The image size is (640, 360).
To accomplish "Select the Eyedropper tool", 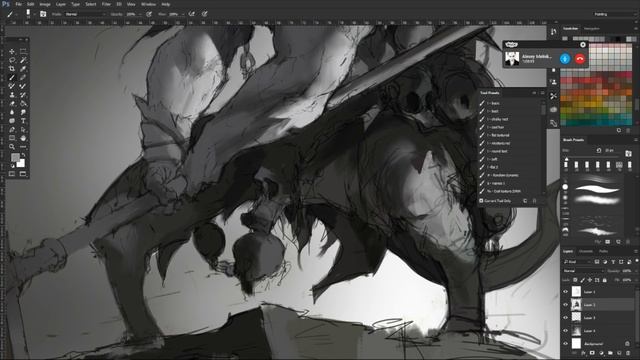I will click(x=23, y=69).
